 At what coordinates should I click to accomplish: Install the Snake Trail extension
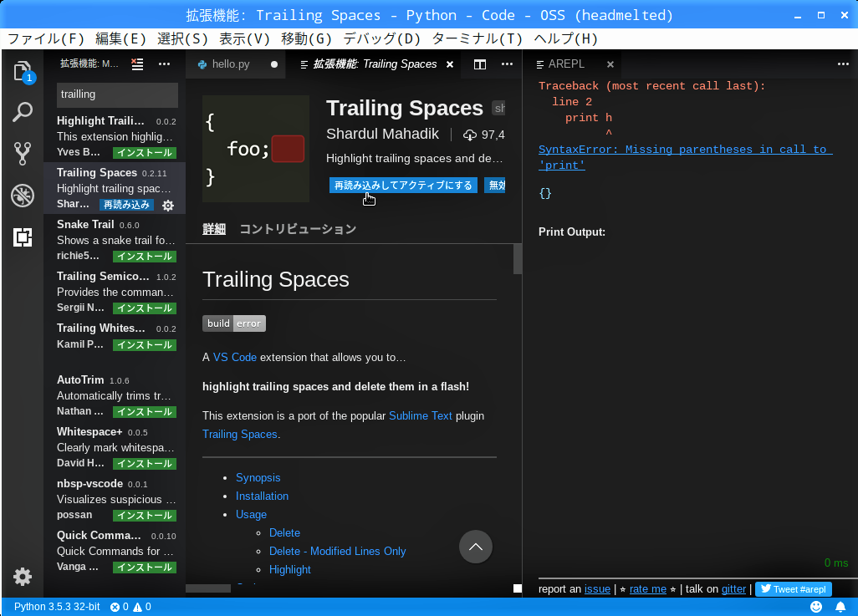pyautogui.click(x=145, y=256)
